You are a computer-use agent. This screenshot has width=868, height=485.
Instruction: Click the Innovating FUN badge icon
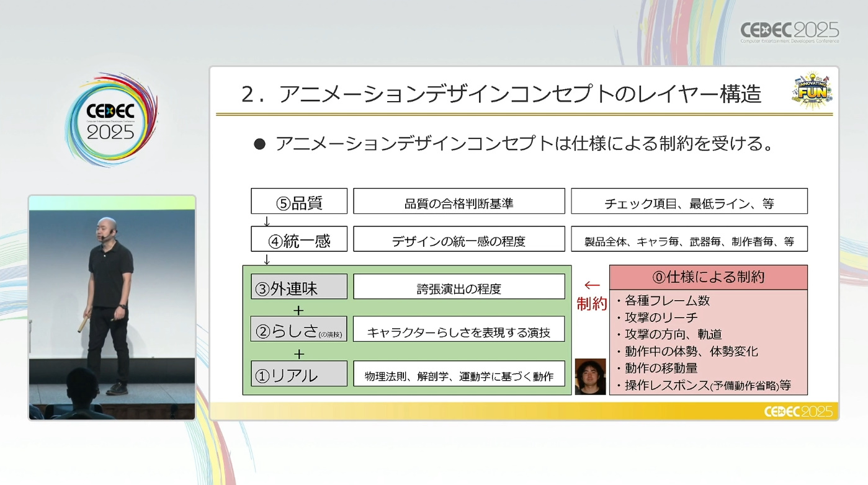(812, 91)
